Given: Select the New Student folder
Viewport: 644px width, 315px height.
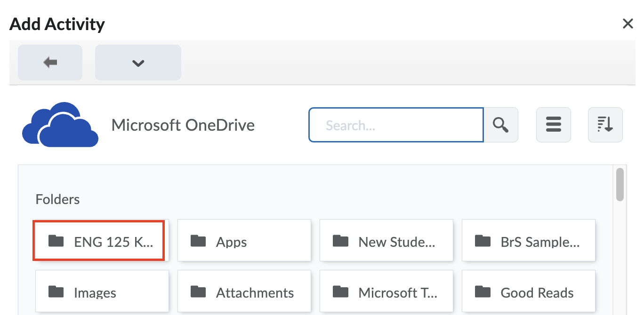Looking at the screenshot, I should (386, 241).
